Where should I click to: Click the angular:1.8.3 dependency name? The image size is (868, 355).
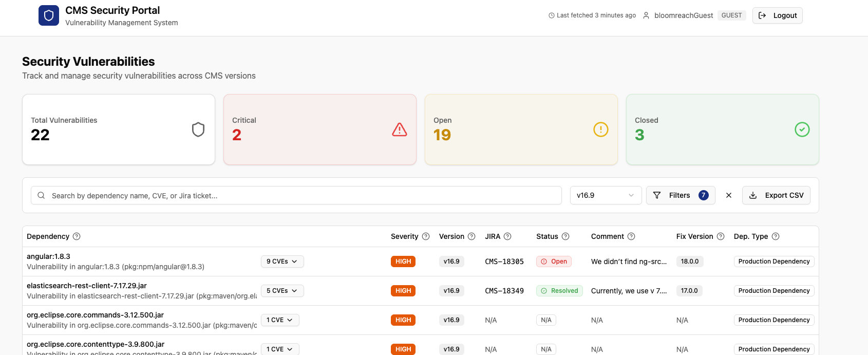pos(48,256)
